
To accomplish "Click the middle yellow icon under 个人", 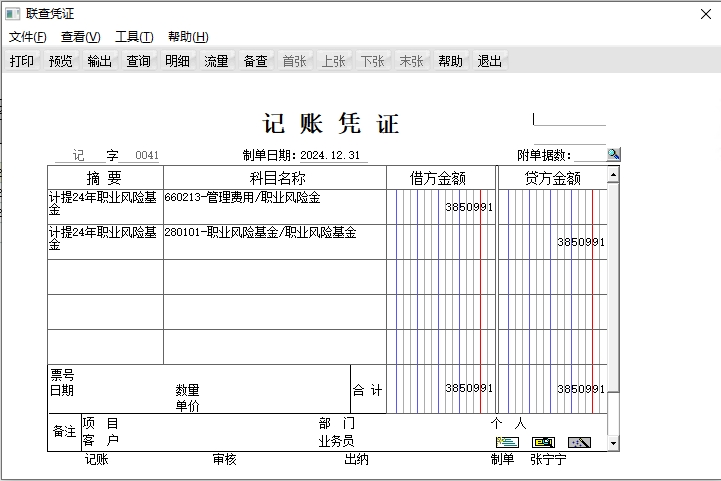I will point(543,442).
